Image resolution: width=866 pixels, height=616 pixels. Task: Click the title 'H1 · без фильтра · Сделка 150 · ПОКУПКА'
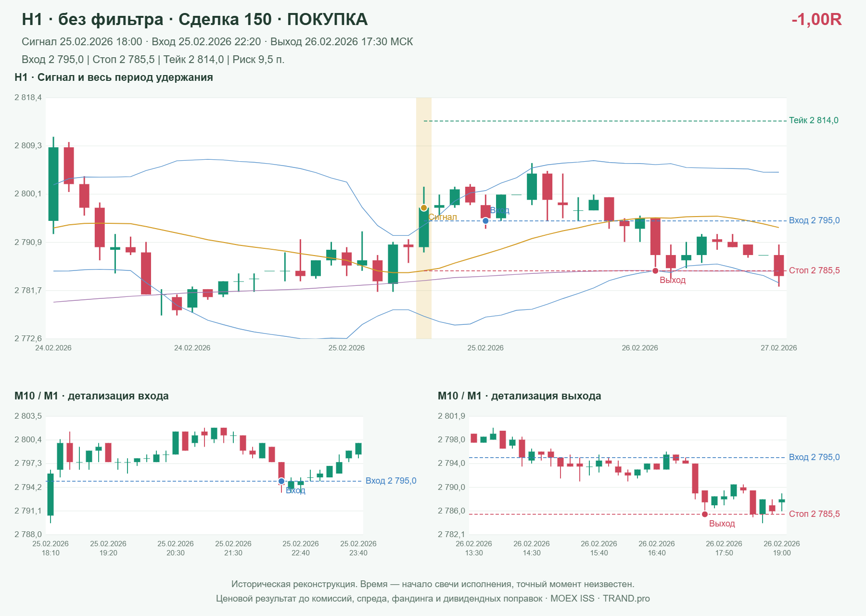coord(195,19)
